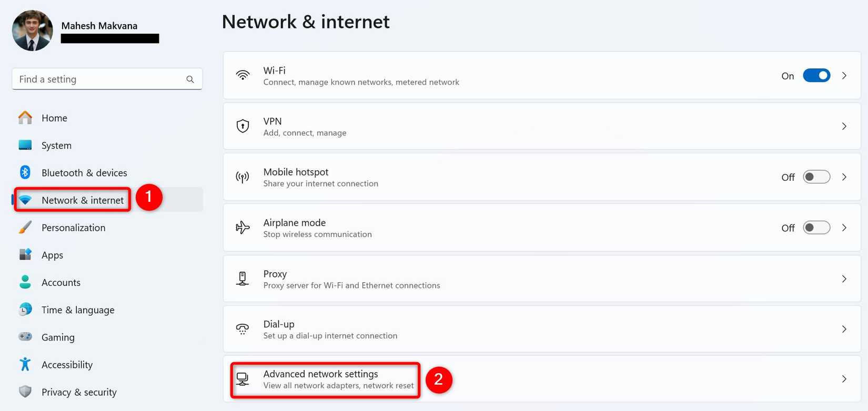The width and height of the screenshot is (868, 411).
Task: Open the Gaming settings section
Action: point(58,337)
